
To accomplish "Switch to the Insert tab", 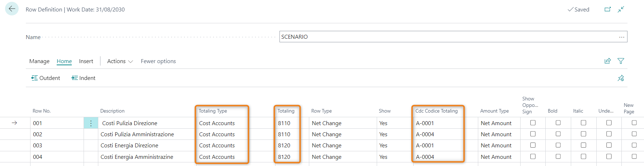I will 86,61.
